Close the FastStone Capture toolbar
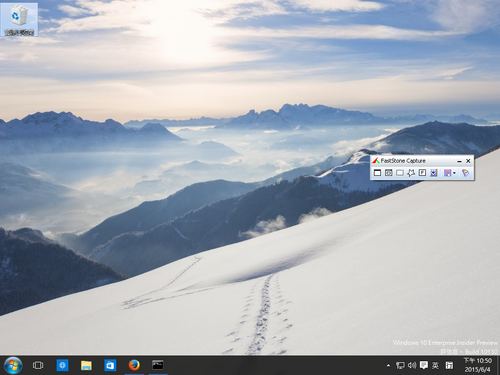This screenshot has height=375, width=500. coord(468,161)
